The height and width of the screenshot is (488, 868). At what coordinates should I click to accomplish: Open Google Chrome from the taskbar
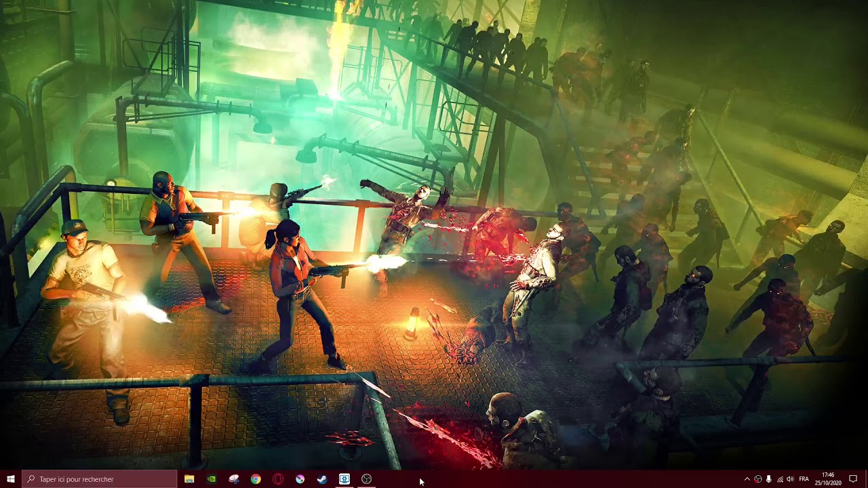click(x=256, y=479)
